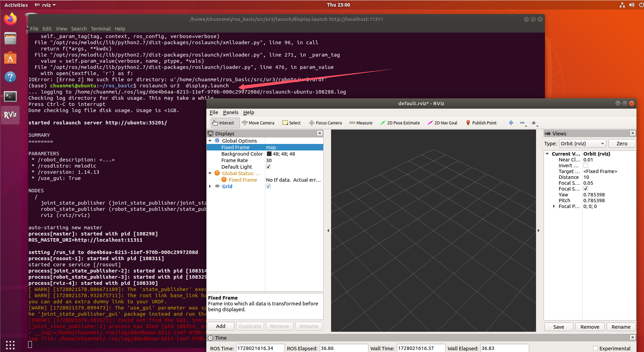Image resolution: width=644 pixels, height=352 pixels.
Task: Open the Background Color swatch
Action: click(269, 154)
